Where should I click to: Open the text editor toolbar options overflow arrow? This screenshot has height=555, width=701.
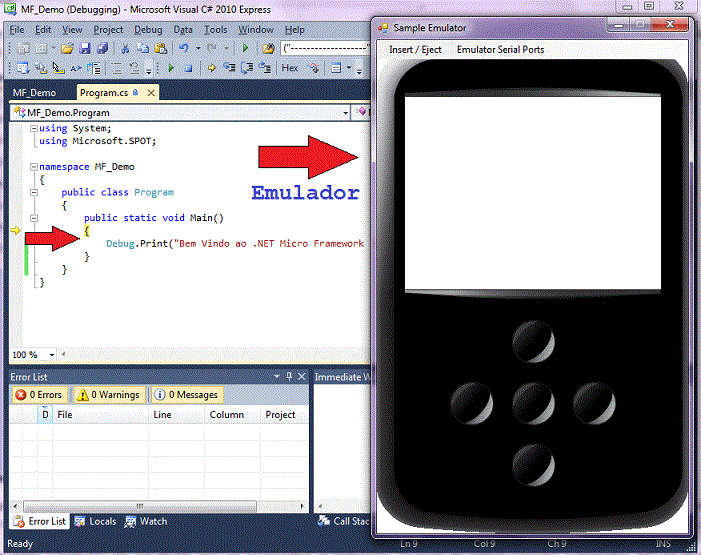coord(149,70)
